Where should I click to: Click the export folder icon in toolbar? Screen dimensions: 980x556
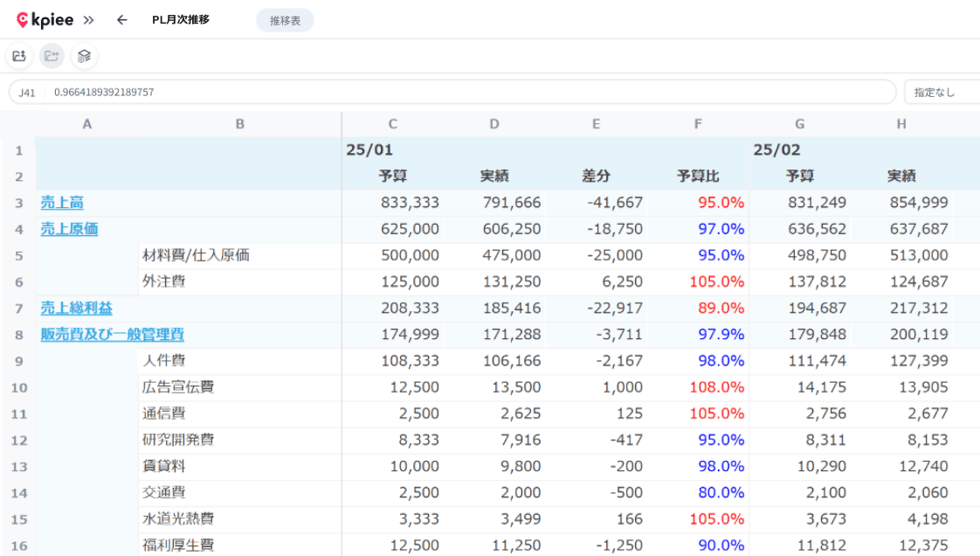18,56
